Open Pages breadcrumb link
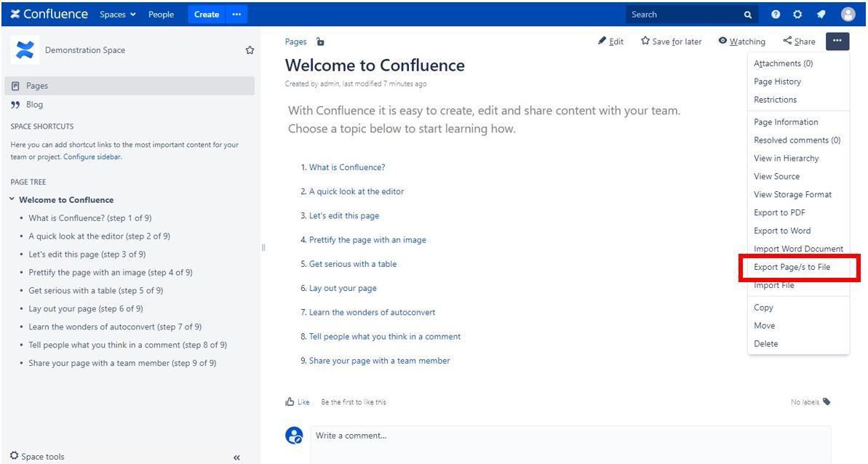The width and height of the screenshot is (868, 464). coord(295,41)
